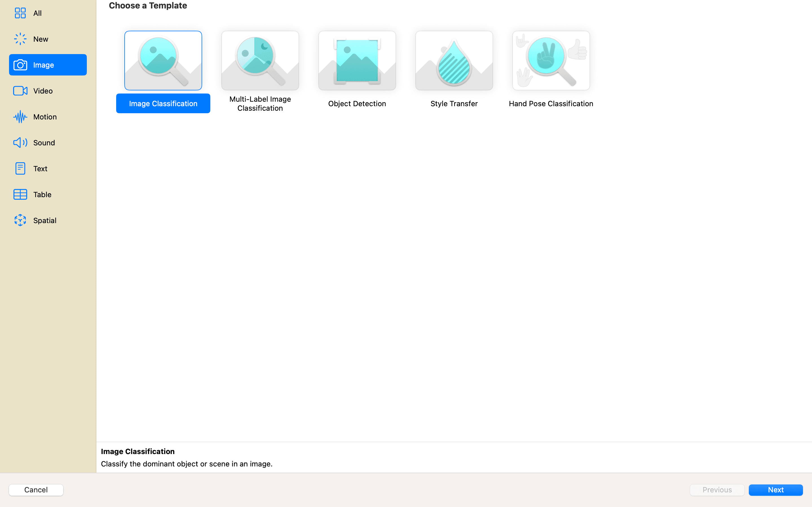Click the Object Detection template label
This screenshot has height=507, width=812.
tap(357, 104)
